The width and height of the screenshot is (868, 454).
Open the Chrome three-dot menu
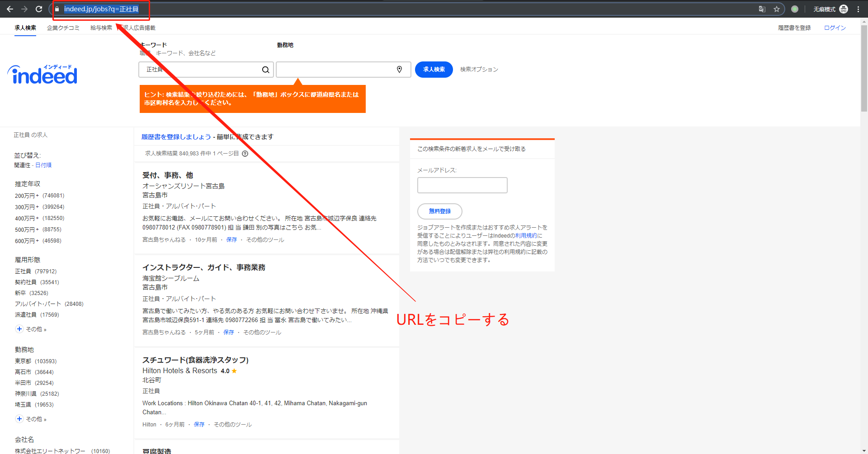(x=858, y=9)
